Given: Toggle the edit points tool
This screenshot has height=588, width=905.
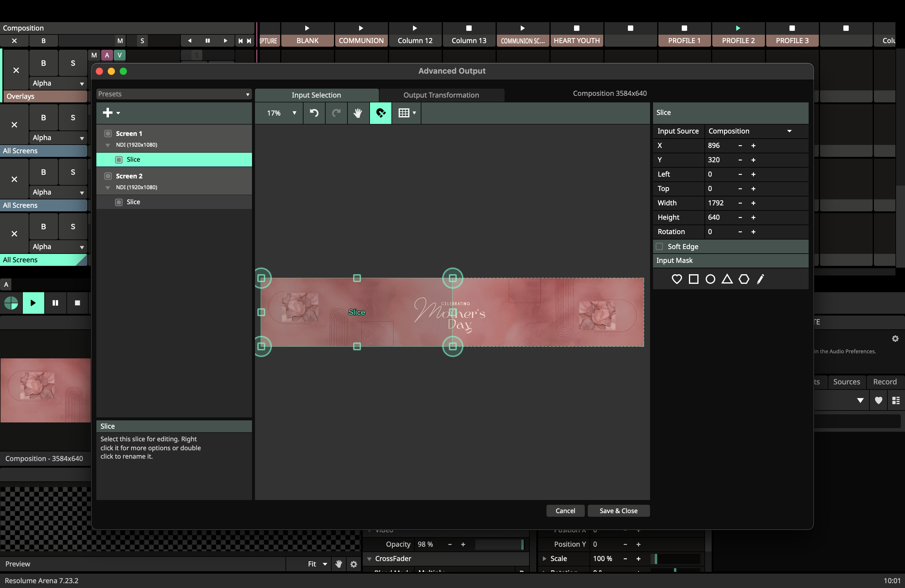Looking at the screenshot, I should (380, 113).
